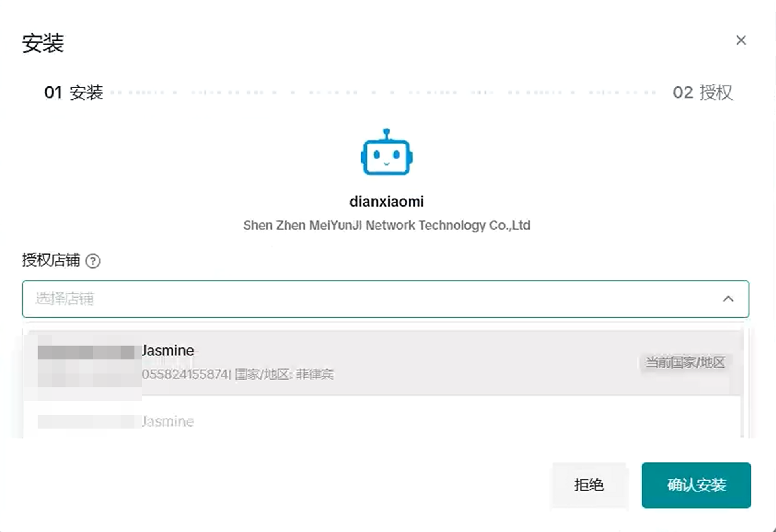This screenshot has width=776, height=532.
Task: Click the 当前国家/地区 tag
Action: 685,362
